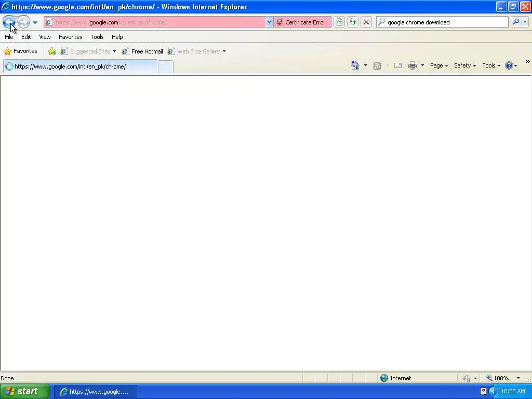Expand hidden tray icons arrow

point(493,392)
